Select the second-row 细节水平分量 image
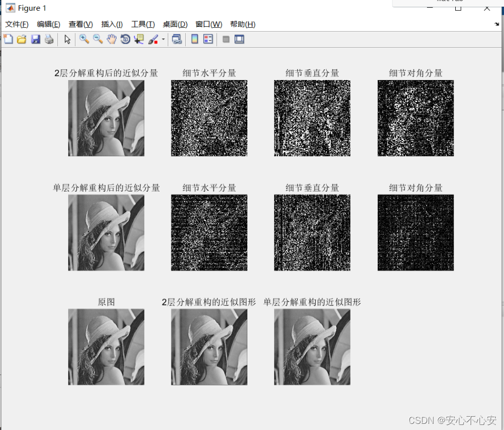This screenshot has height=430, width=504. tap(209, 232)
